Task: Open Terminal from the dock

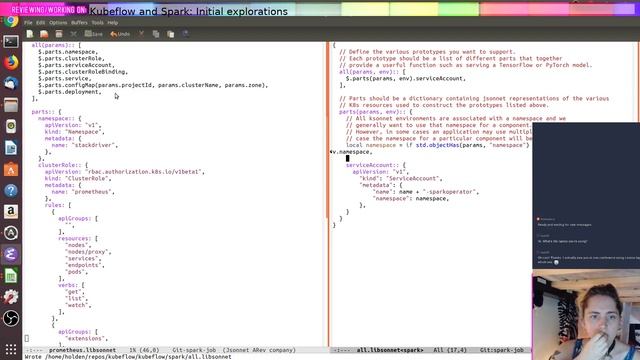Action: coord(11,42)
